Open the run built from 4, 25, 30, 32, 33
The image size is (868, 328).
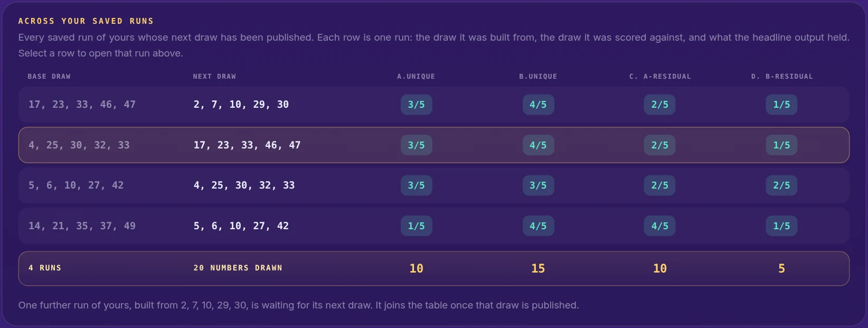[x=433, y=145]
